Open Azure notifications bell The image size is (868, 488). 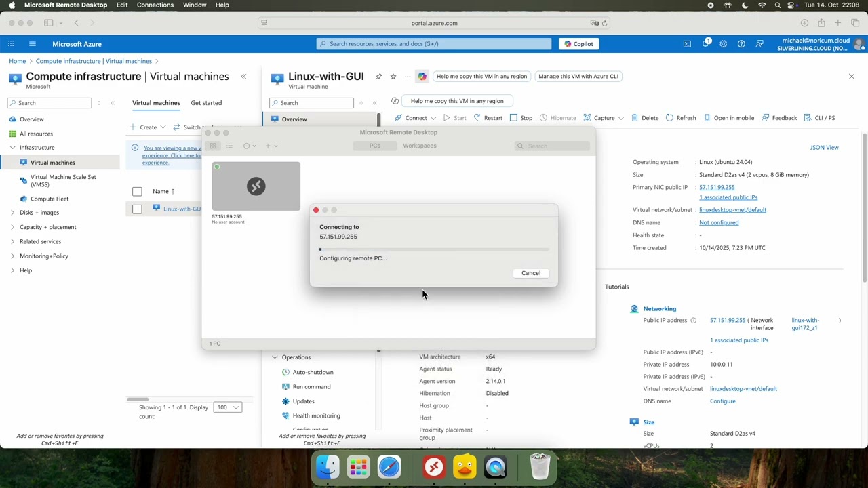pyautogui.click(x=705, y=44)
